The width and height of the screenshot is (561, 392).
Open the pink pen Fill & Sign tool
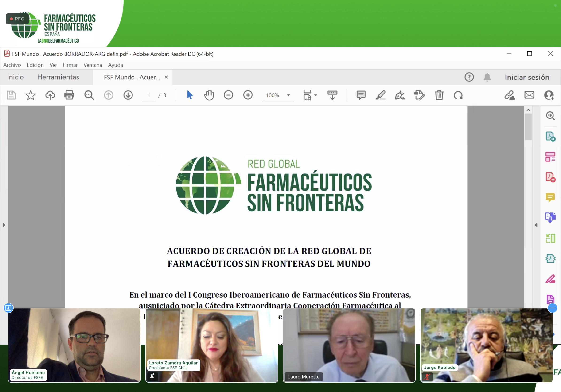pyautogui.click(x=550, y=279)
